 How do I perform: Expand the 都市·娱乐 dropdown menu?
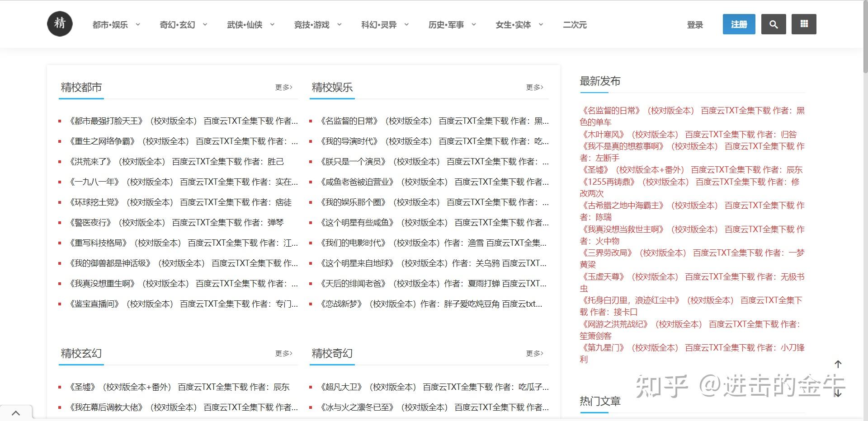[x=116, y=25]
